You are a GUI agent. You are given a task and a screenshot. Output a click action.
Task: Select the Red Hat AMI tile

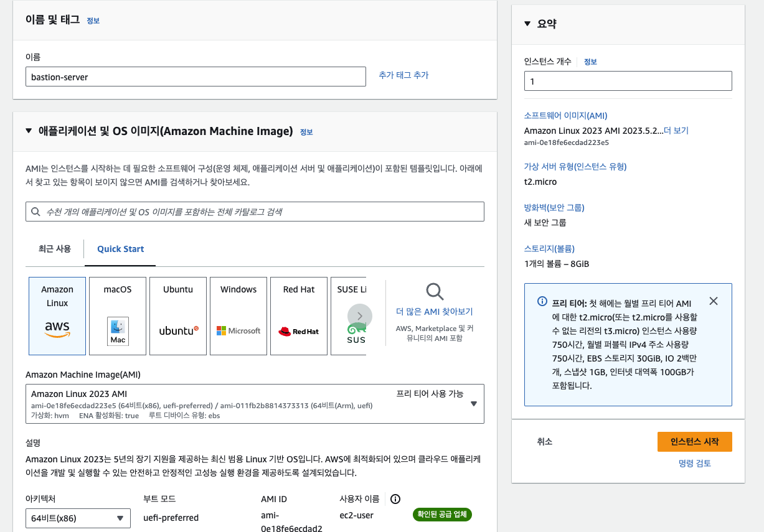tap(299, 316)
